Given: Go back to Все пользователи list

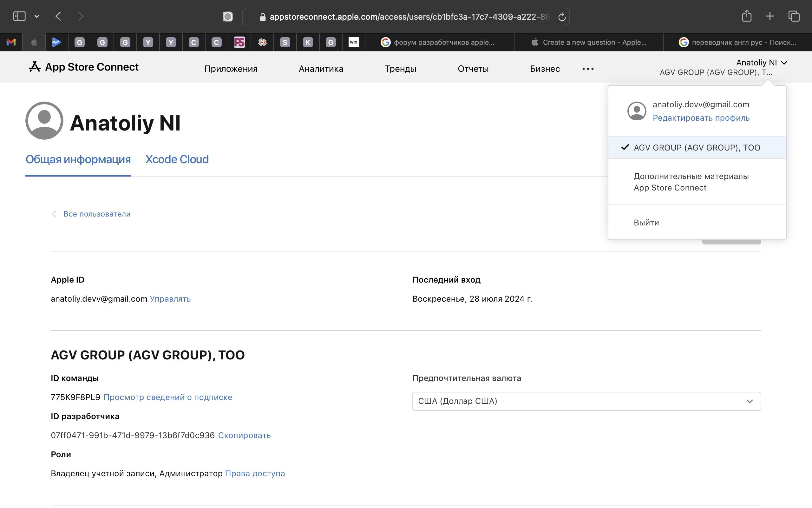Looking at the screenshot, I should (x=91, y=214).
